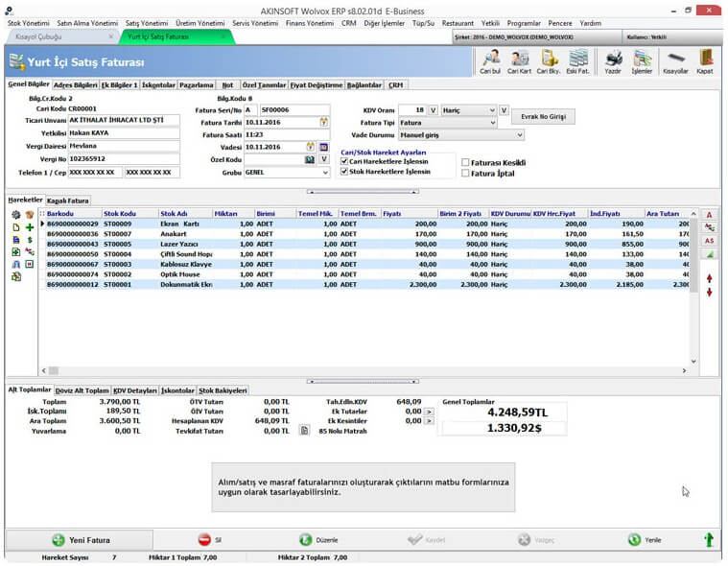Click the green dollar sign icon
The height and width of the screenshot is (566, 728).
pyautogui.click(x=30, y=240)
